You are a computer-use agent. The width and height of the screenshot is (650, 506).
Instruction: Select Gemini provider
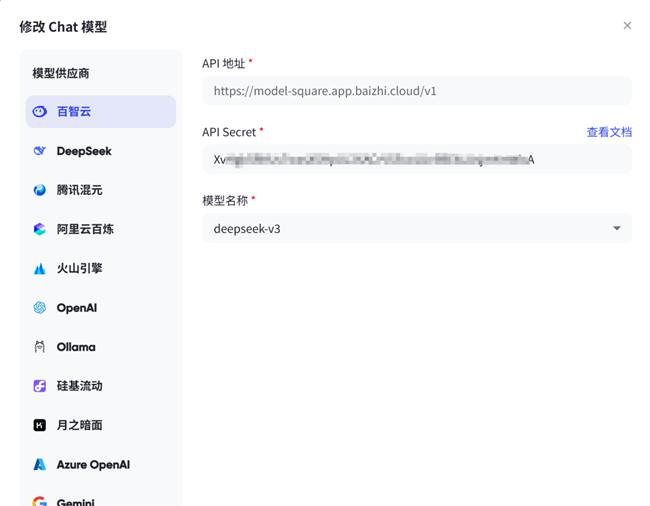(x=101, y=499)
